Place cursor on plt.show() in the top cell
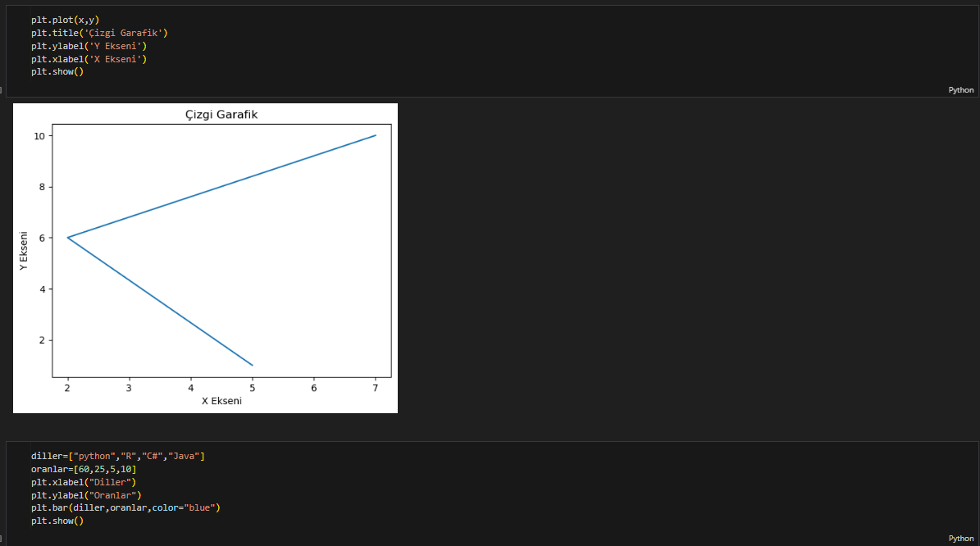This screenshot has width=980, height=546. [x=57, y=72]
